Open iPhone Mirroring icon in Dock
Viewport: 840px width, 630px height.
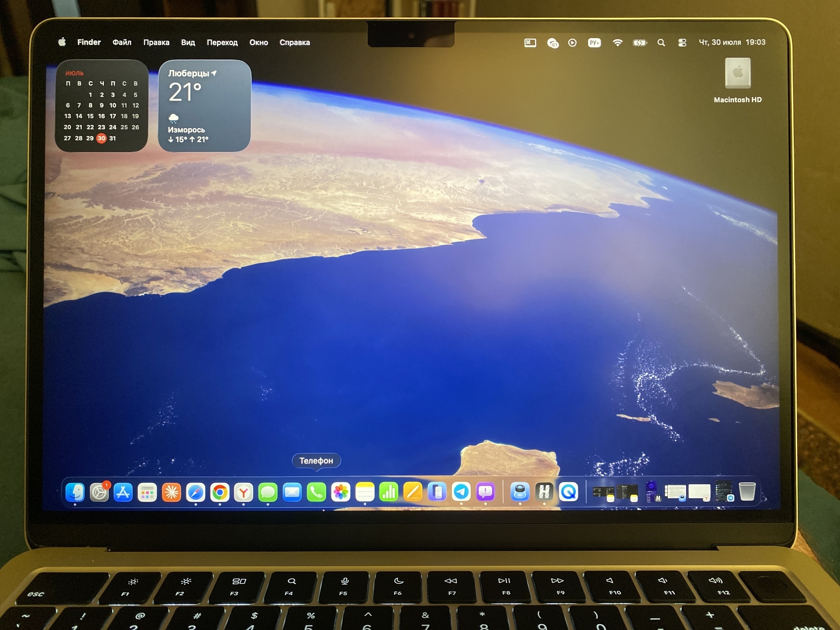click(437, 492)
